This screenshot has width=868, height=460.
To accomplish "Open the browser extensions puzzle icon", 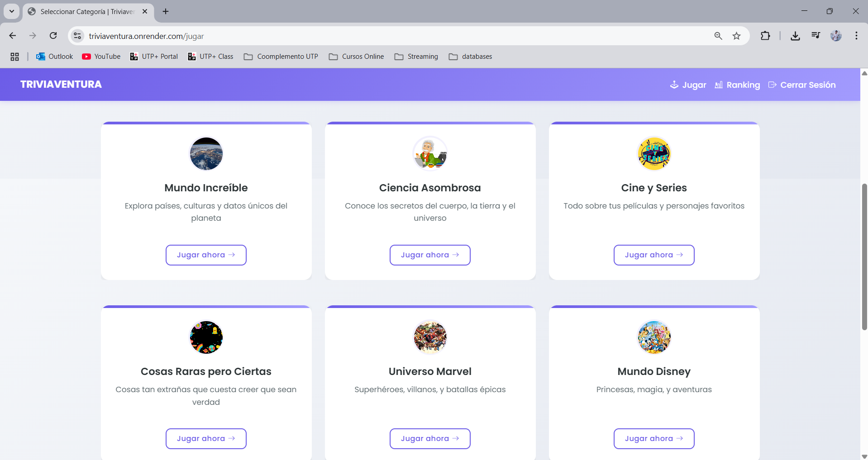I will (765, 36).
